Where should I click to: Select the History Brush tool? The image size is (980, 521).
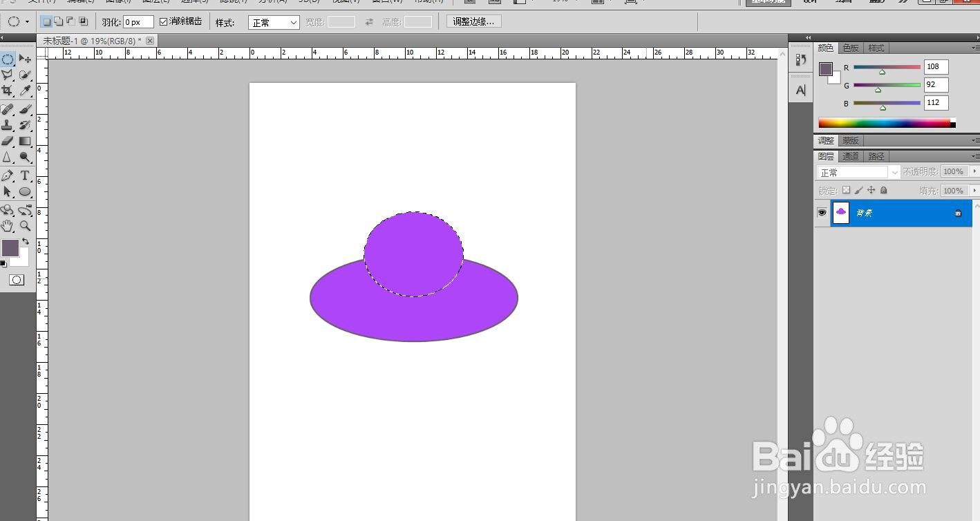coord(25,125)
